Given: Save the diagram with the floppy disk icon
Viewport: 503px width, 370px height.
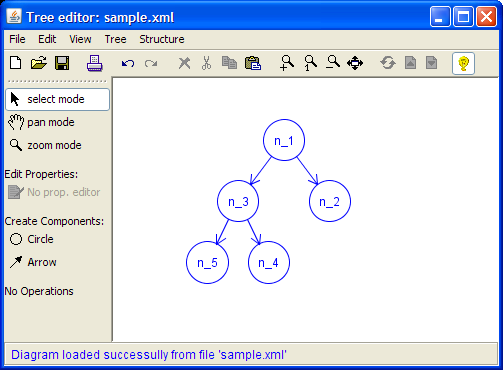Looking at the screenshot, I should [62, 63].
